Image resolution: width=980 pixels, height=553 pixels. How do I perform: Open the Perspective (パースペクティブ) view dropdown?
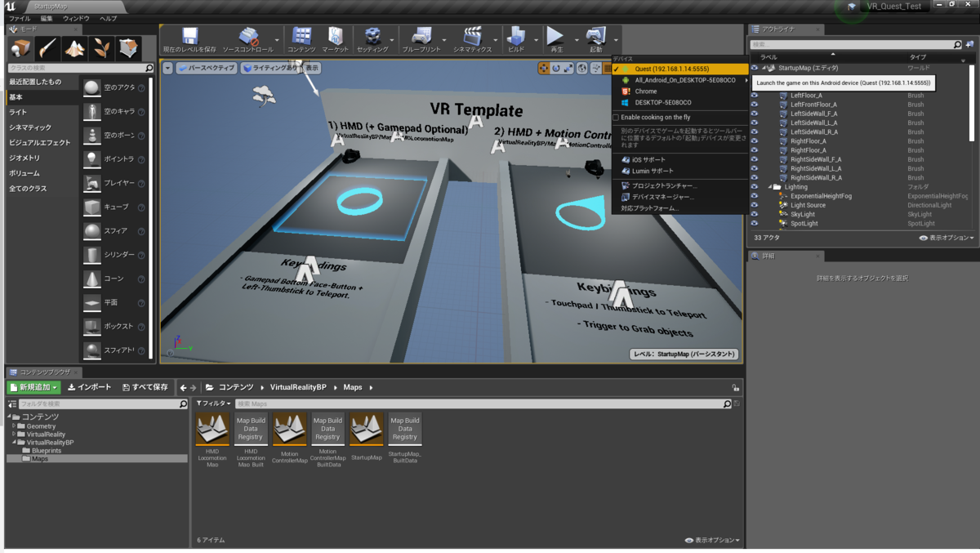click(206, 69)
